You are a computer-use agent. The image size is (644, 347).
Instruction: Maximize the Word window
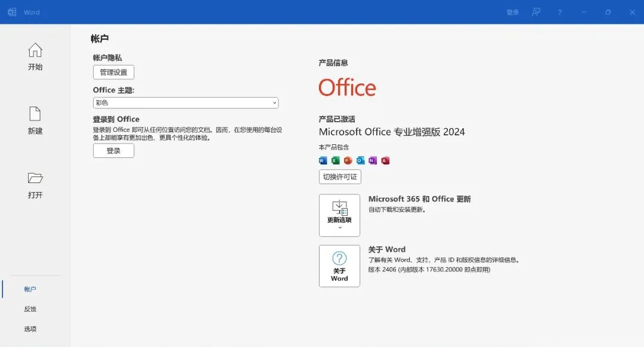click(608, 13)
